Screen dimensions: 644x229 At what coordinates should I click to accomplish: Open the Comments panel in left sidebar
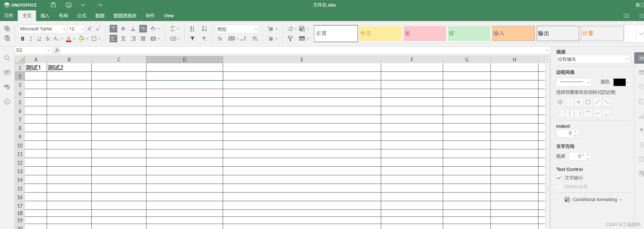pyautogui.click(x=7, y=73)
